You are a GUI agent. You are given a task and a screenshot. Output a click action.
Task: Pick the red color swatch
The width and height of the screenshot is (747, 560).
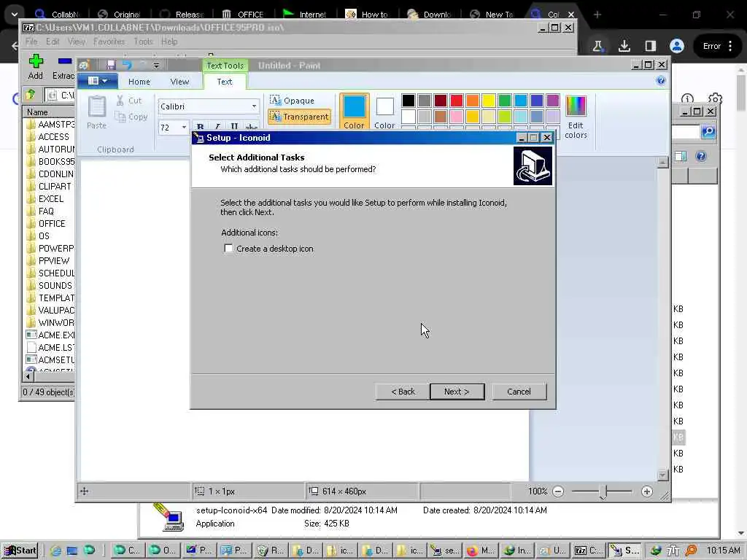457,101
